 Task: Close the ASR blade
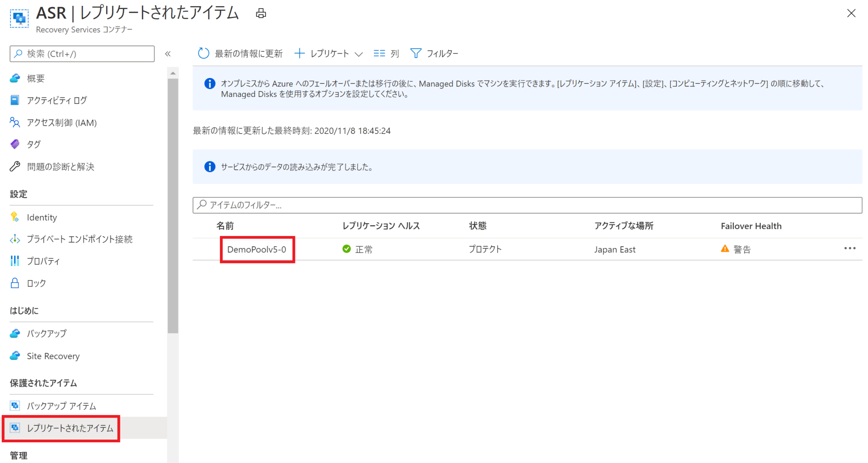(x=851, y=14)
